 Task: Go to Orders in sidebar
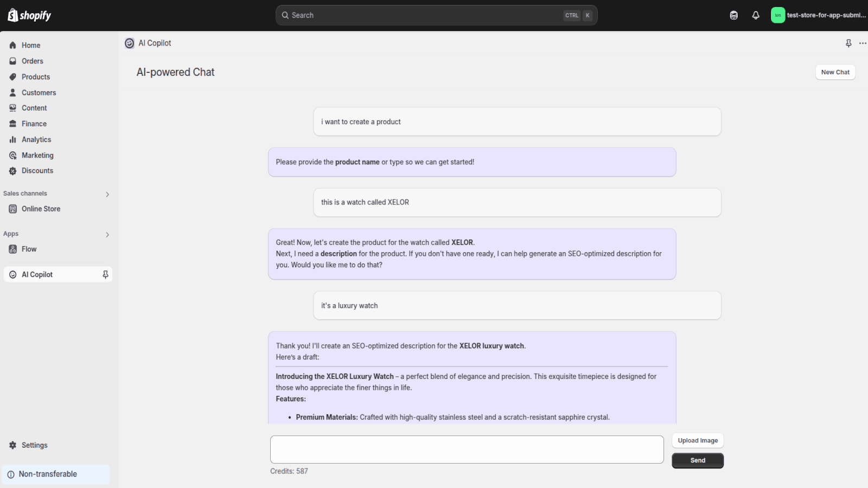coord(32,61)
